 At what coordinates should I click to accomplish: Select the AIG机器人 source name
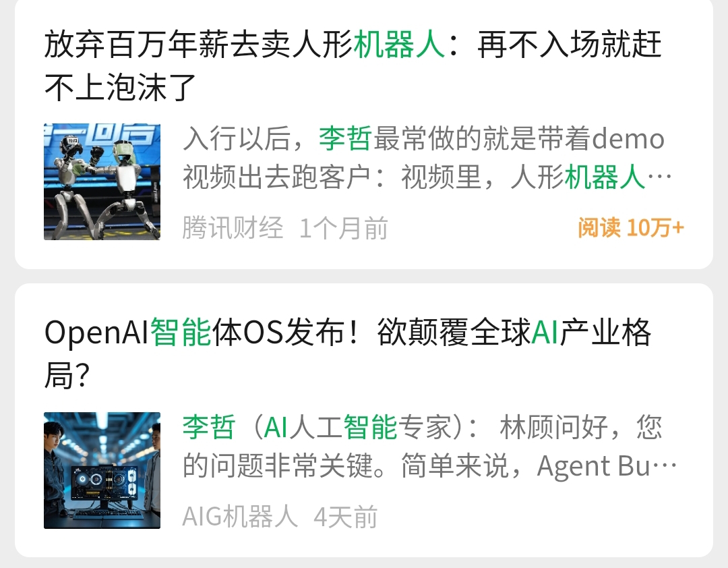coord(240,517)
